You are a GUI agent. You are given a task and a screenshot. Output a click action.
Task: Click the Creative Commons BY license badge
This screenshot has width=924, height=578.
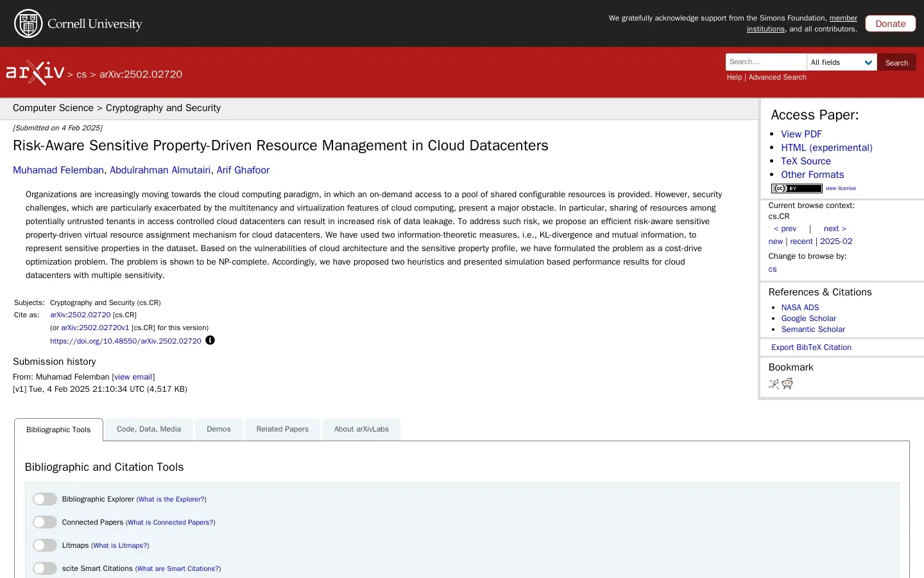(x=796, y=188)
